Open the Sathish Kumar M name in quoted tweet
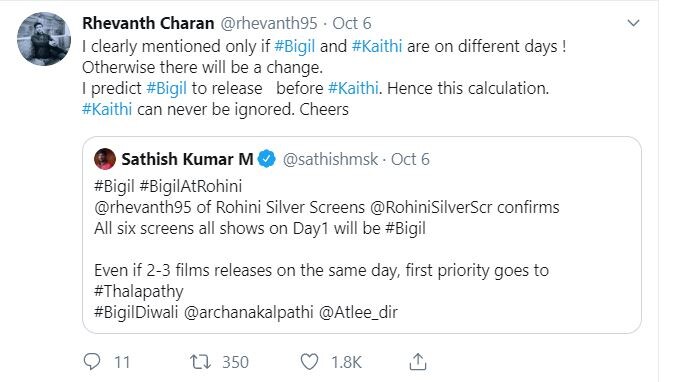The width and height of the screenshot is (673, 382). pyautogui.click(x=187, y=159)
